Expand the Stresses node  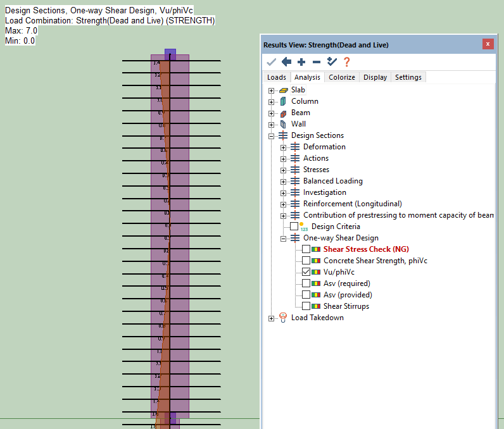284,170
